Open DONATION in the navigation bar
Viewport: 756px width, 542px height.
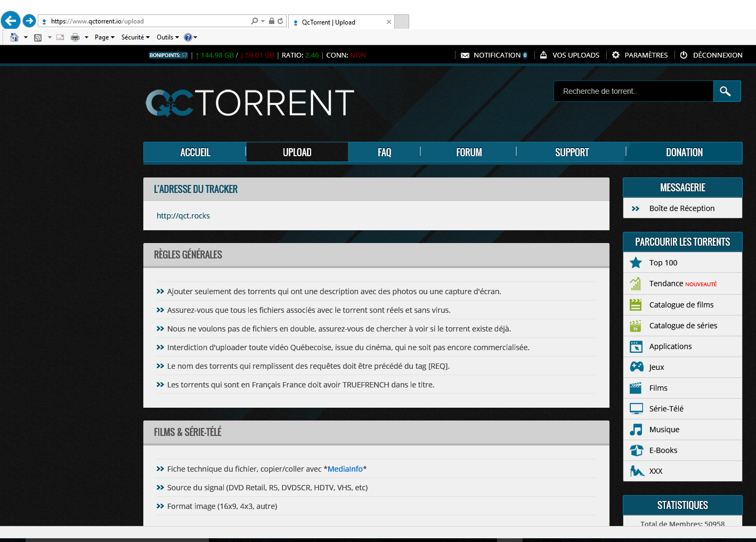point(684,152)
